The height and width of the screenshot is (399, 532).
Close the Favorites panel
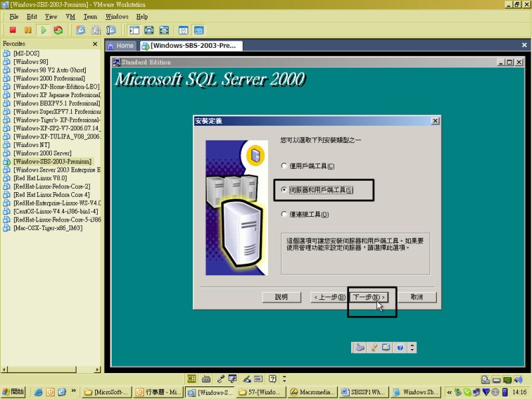pyautogui.click(x=95, y=44)
